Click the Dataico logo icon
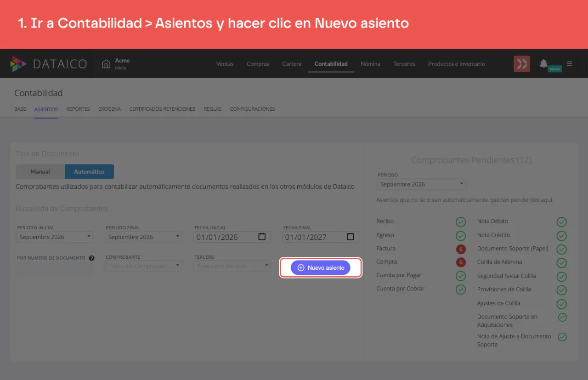The image size is (588, 380). (x=18, y=64)
